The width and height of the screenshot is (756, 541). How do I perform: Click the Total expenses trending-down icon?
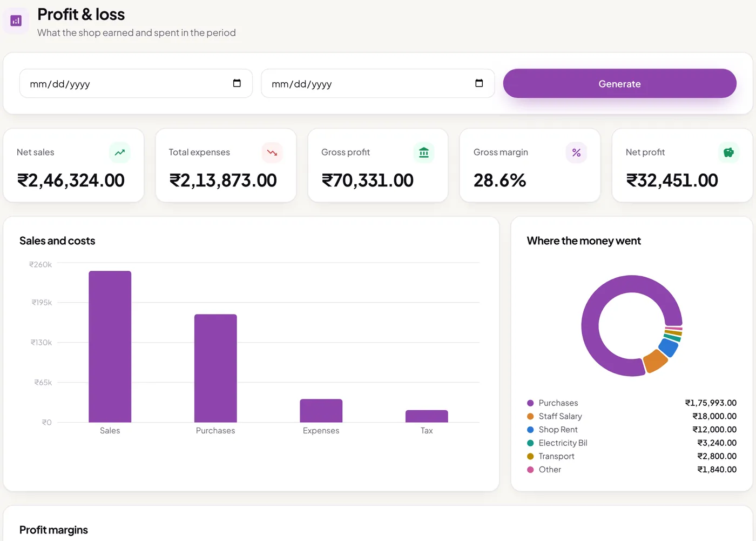(272, 152)
